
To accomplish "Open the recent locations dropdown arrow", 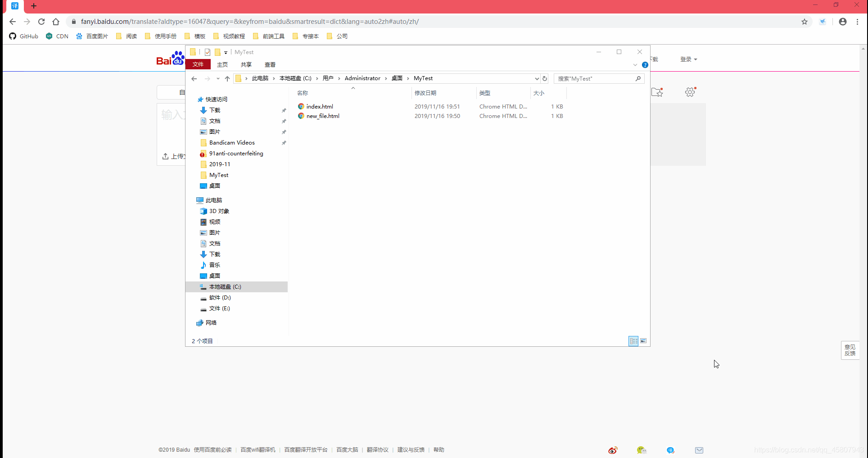I will tap(218, 78).
